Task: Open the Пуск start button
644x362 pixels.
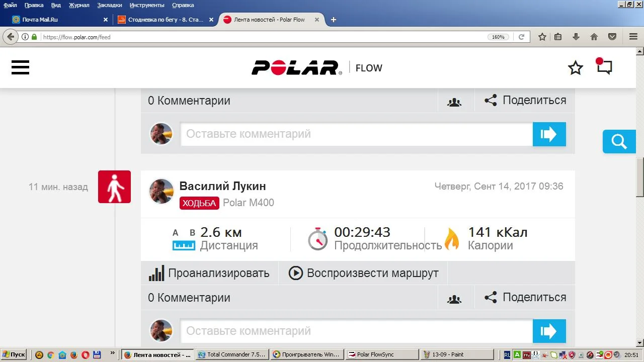Action: tap(14, 354)
